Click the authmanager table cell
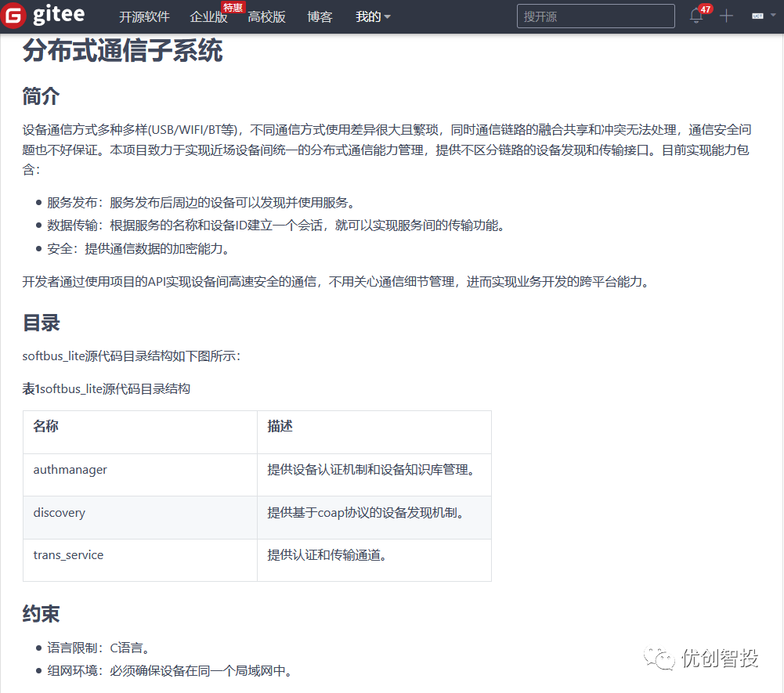 pyautogui.click(x=70, y=470)
